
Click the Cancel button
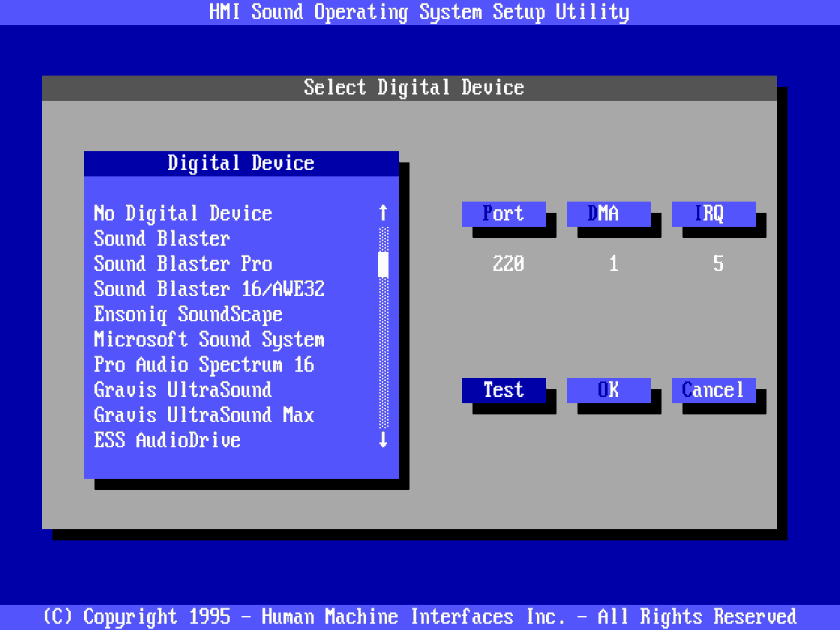[714, 390]
